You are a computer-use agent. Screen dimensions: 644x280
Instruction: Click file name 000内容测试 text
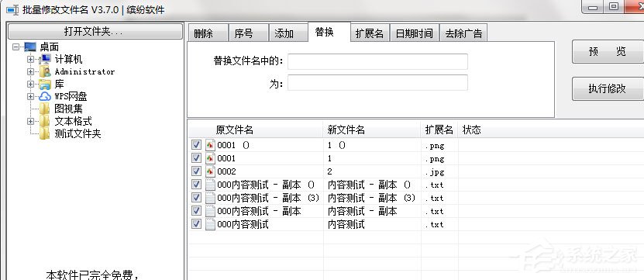tap(243, 224)
